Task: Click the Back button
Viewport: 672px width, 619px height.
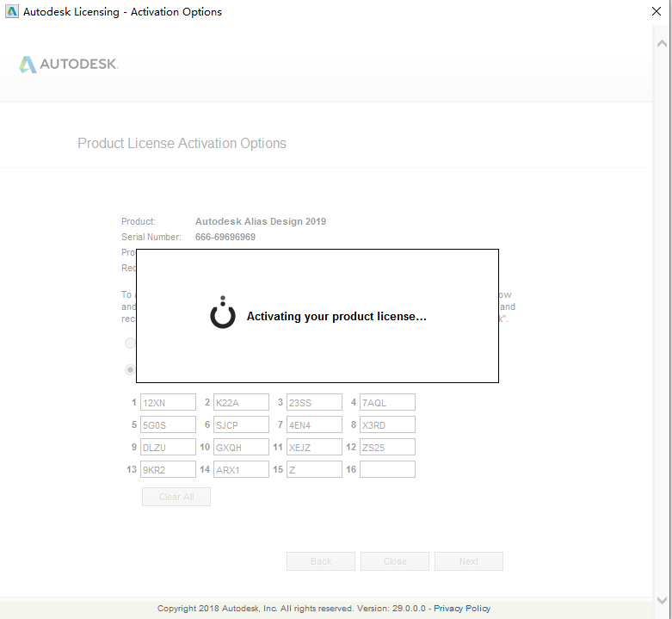Action: pos(321,561)
